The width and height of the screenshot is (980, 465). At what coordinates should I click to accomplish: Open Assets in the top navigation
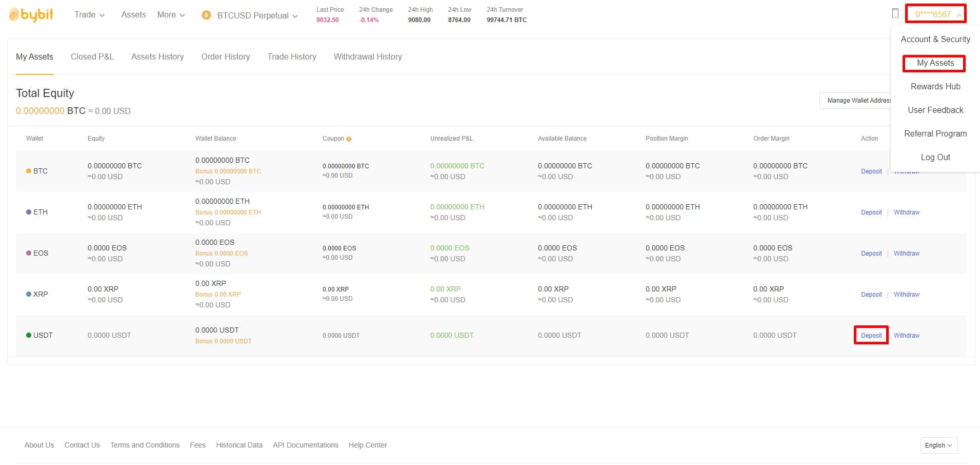133,15
